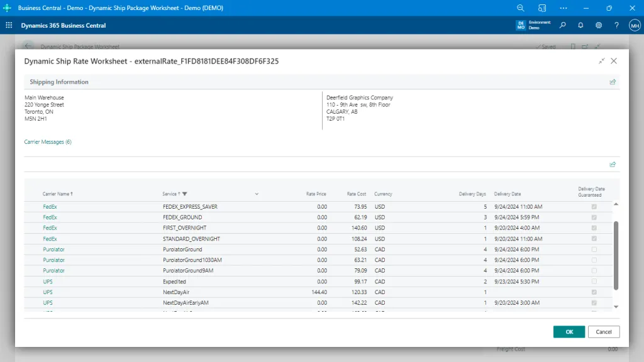Open Help using the question mark icon

(616, 25)
